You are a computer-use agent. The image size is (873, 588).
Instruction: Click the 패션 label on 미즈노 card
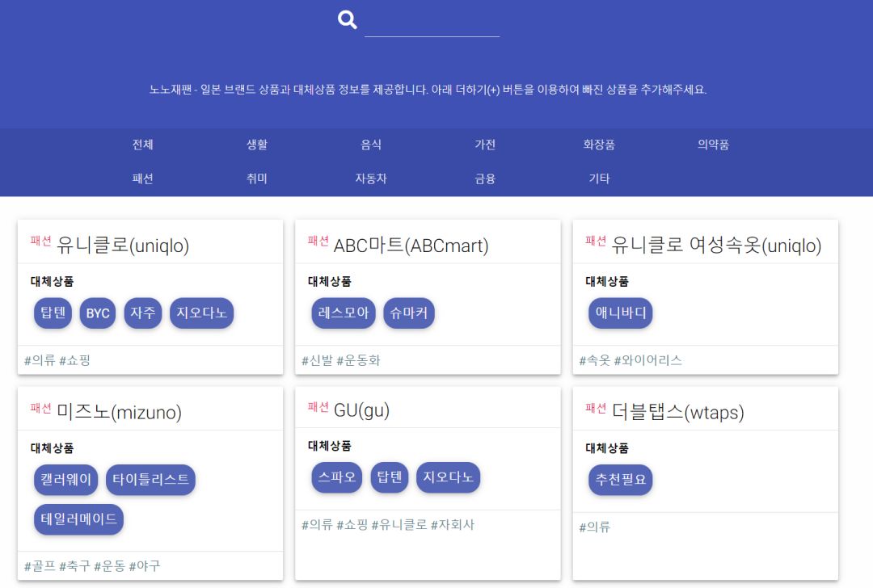pyautogui.click(x=40, y=408)
